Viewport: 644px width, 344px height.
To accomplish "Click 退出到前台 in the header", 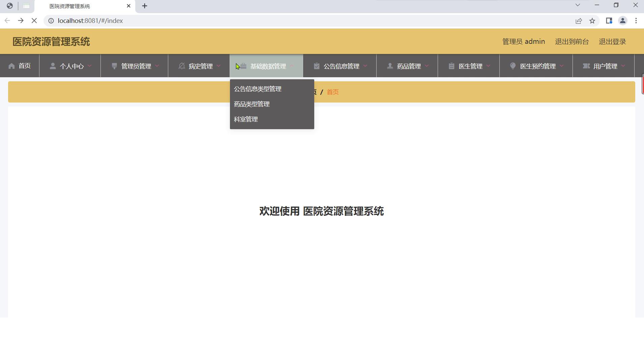I will tap(572, 41).
